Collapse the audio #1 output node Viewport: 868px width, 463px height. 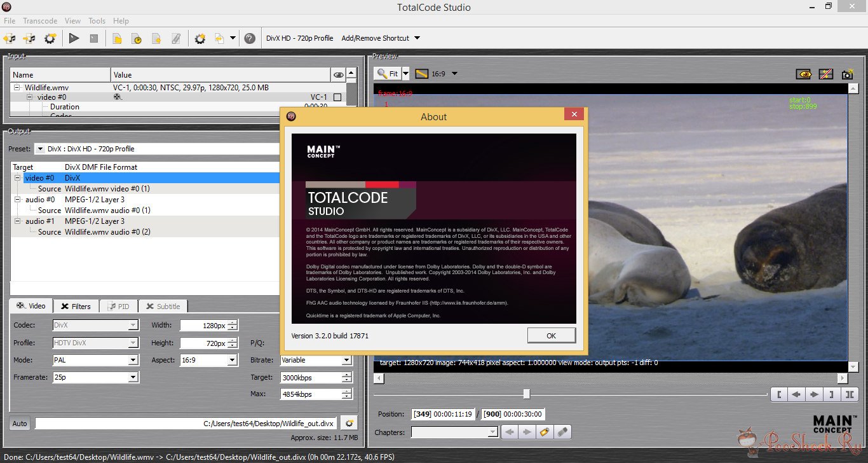(x=18, y=221)
